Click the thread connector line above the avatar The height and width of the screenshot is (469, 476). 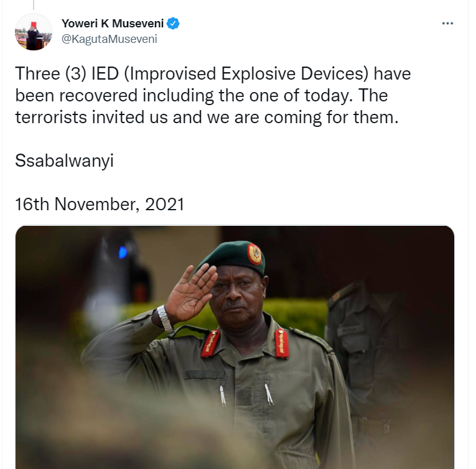click(x=34, y=5)
